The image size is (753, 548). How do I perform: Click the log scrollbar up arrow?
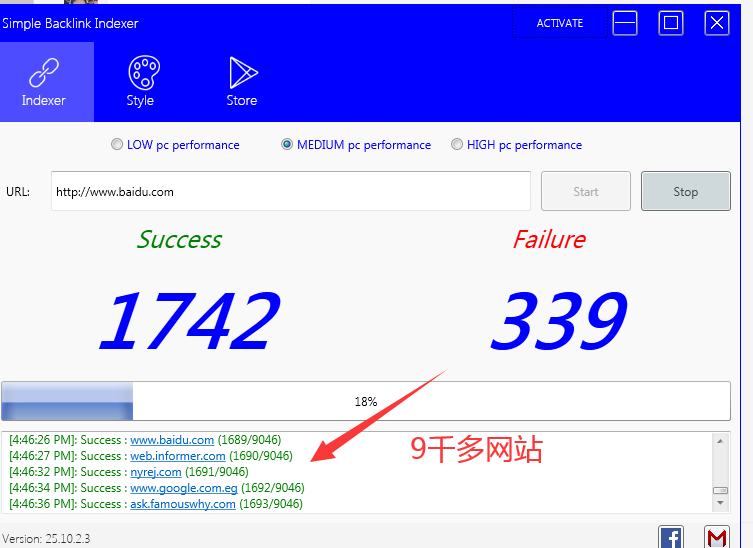click(720, 441)
